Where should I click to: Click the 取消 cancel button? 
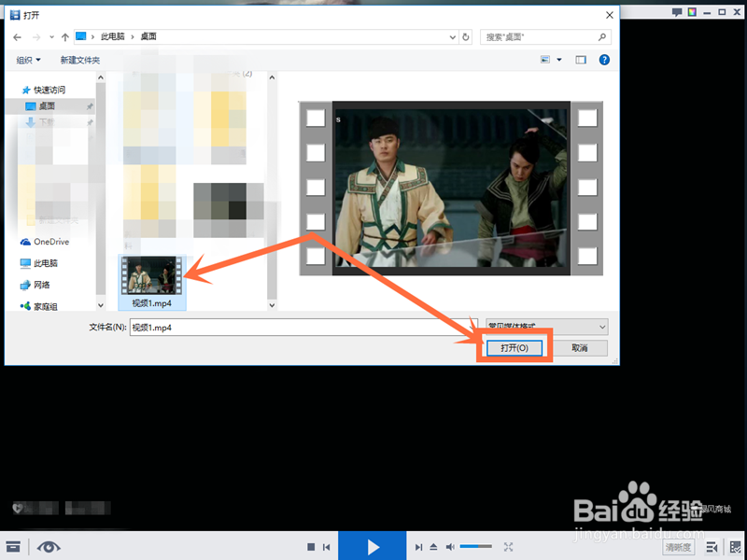tap(579, 348)
